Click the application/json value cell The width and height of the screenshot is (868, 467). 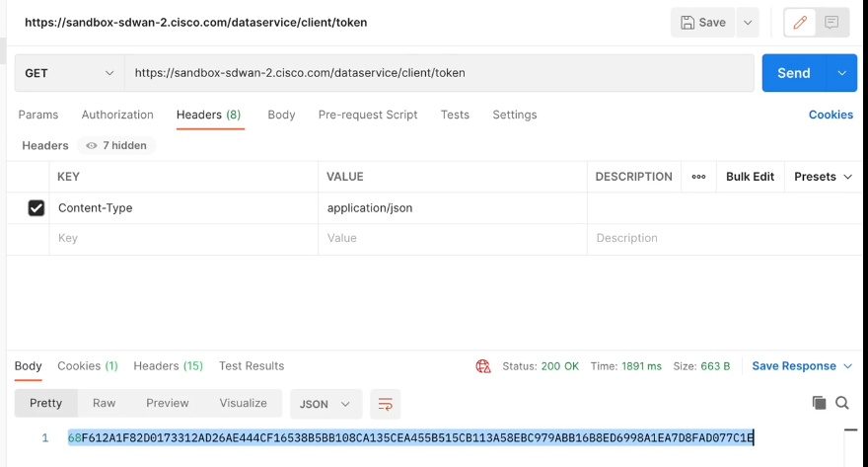pyautogui.click(x=453, y=207)
